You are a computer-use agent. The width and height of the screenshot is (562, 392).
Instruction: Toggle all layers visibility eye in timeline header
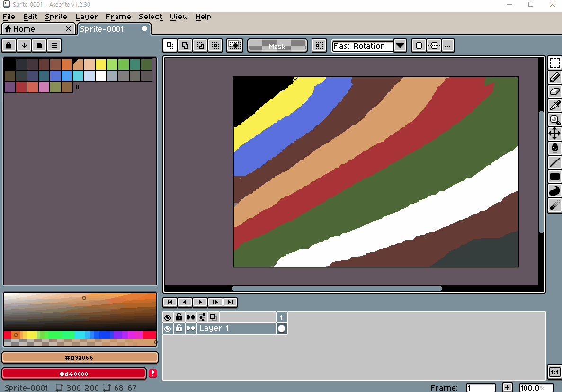(168, 317)
